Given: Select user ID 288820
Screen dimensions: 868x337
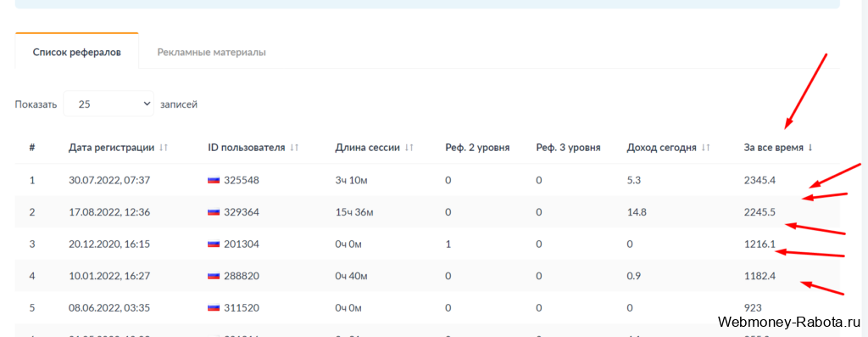Looking at the screenshot, I should coord(242,276).
